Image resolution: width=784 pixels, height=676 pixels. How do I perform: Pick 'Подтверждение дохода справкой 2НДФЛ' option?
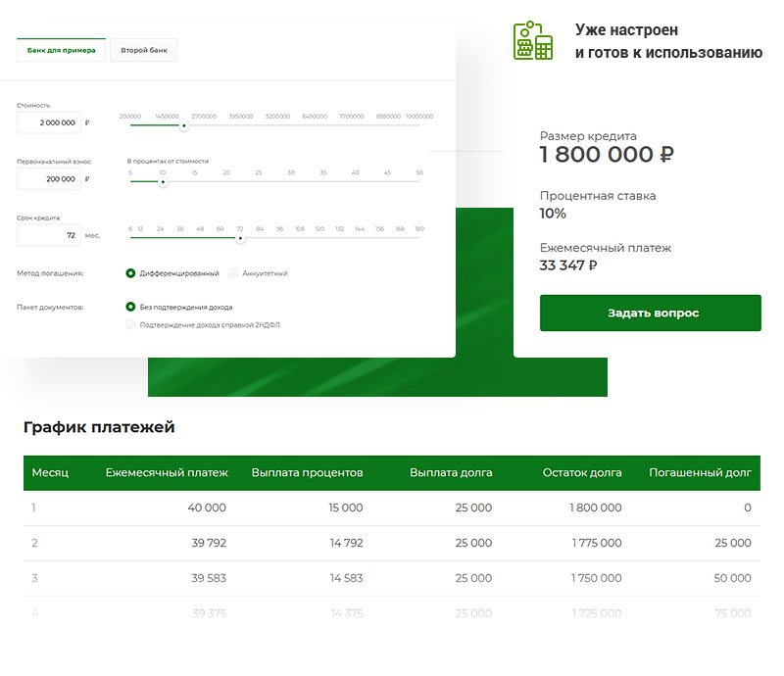click(x=130, y=324)
